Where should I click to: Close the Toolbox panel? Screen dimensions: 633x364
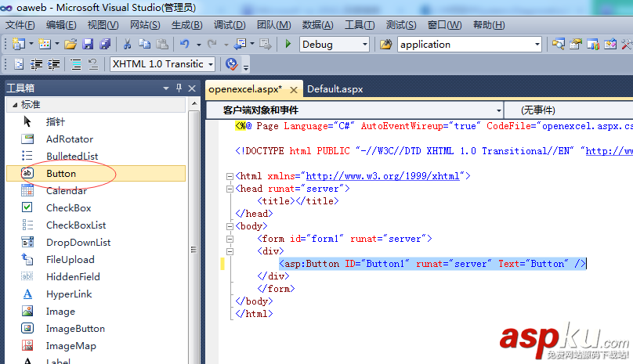(x=192, y=88)
